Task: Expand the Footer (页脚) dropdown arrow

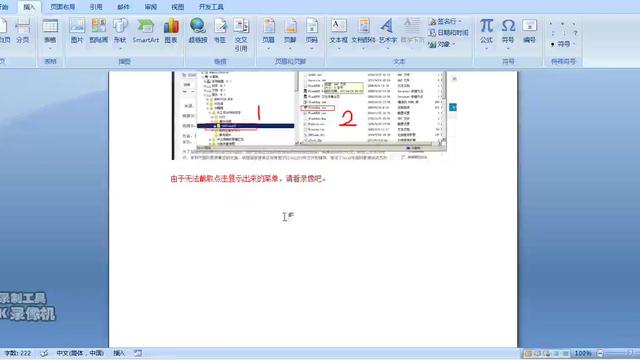Action: coord(290,49)
